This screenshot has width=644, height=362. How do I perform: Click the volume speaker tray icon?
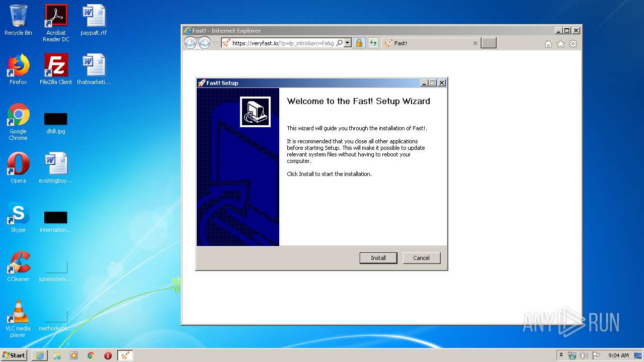pyautogui.click(x=584, y=355)
